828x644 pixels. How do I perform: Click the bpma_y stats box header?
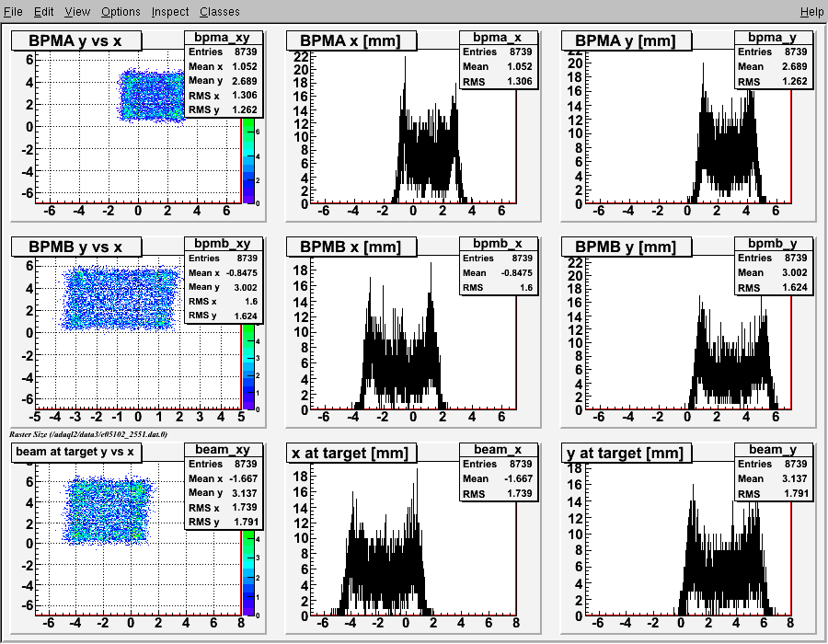[x=773, y=38]
